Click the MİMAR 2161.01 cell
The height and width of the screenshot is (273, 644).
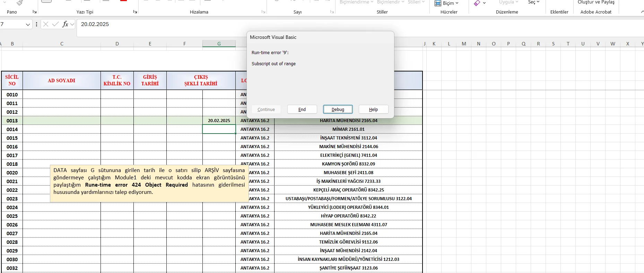[348, 129]
